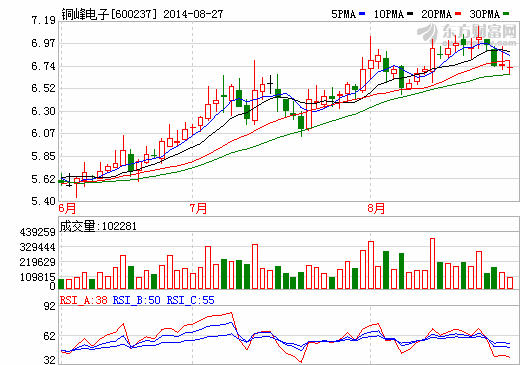Click the 5PMA legend text
The height and width of the screenshot is (365, 520).
(x=344, y=14)
